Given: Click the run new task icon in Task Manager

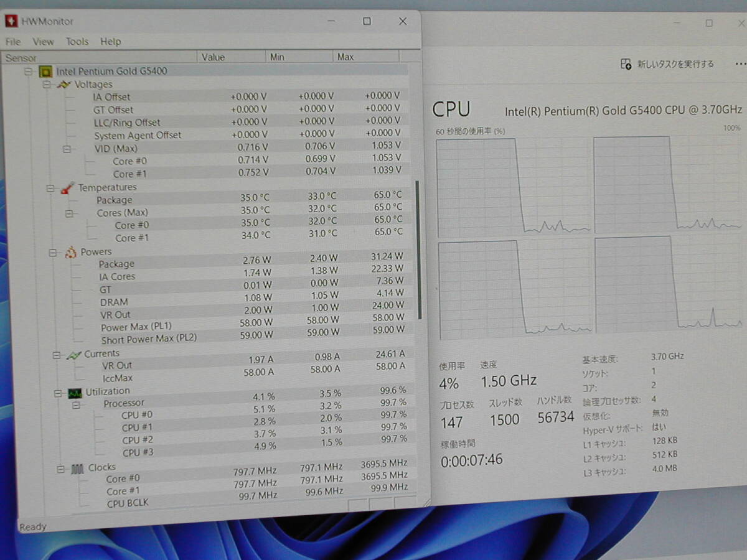Looking at the screenshot, I should tap(626, 64).
